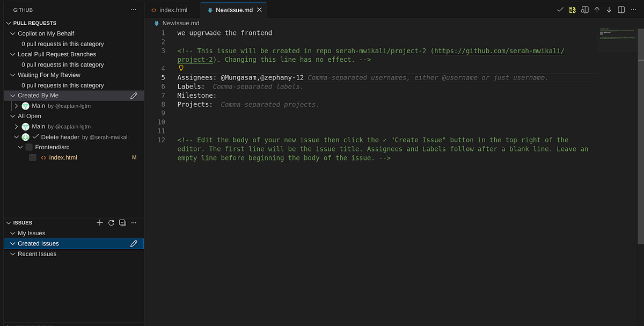Click the avatar of Main under Created By Me
Viewport: 644px width, 326px height.
pyautogui.click(x=25, y=106)
